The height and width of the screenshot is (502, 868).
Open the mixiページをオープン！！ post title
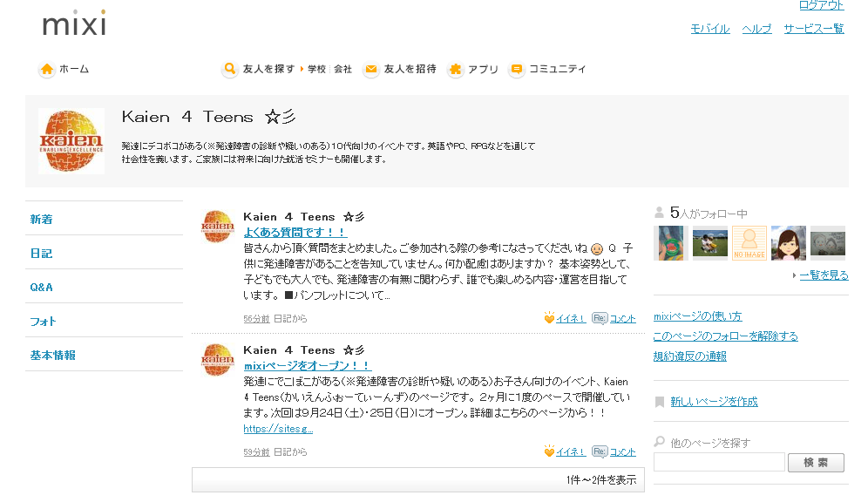pos(308,366)
